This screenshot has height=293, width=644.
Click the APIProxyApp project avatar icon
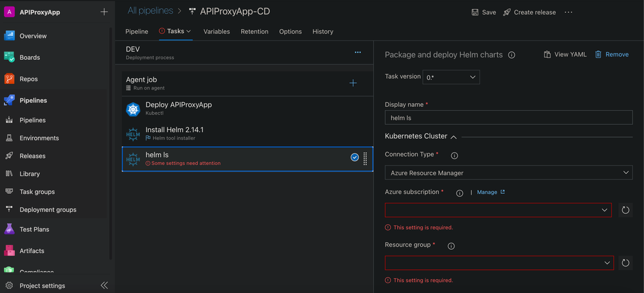pyautogui.click(x=10, y=12)
